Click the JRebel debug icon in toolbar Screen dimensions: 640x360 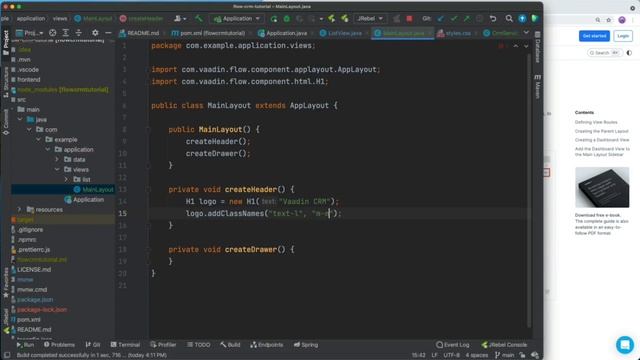pyautogui.click(x=345, y=18)
